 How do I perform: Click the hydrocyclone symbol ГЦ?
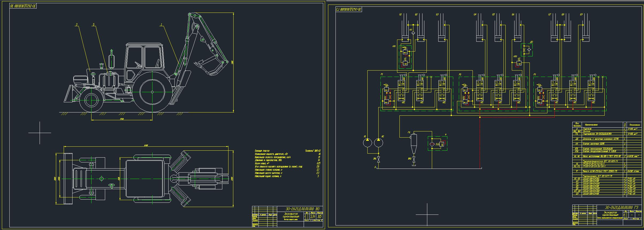pyautogui.click(x=414, y=140)
